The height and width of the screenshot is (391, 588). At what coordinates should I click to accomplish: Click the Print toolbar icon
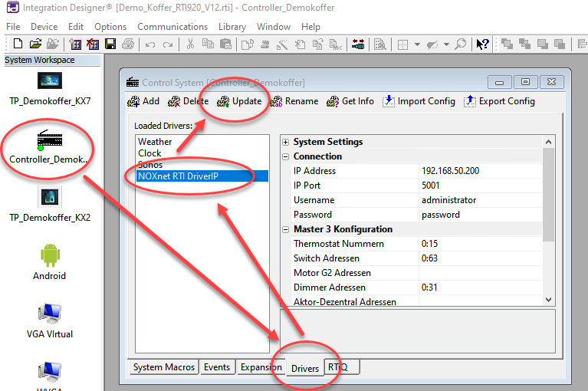point(128,44)
